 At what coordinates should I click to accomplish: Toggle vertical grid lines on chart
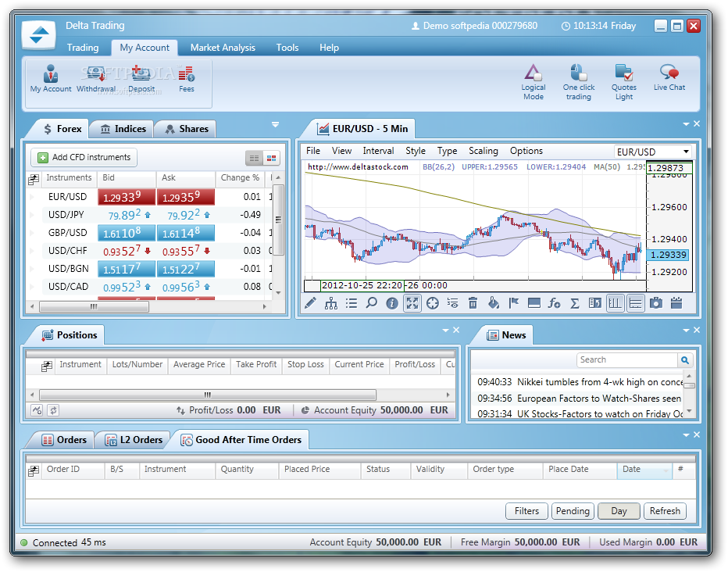616,303
